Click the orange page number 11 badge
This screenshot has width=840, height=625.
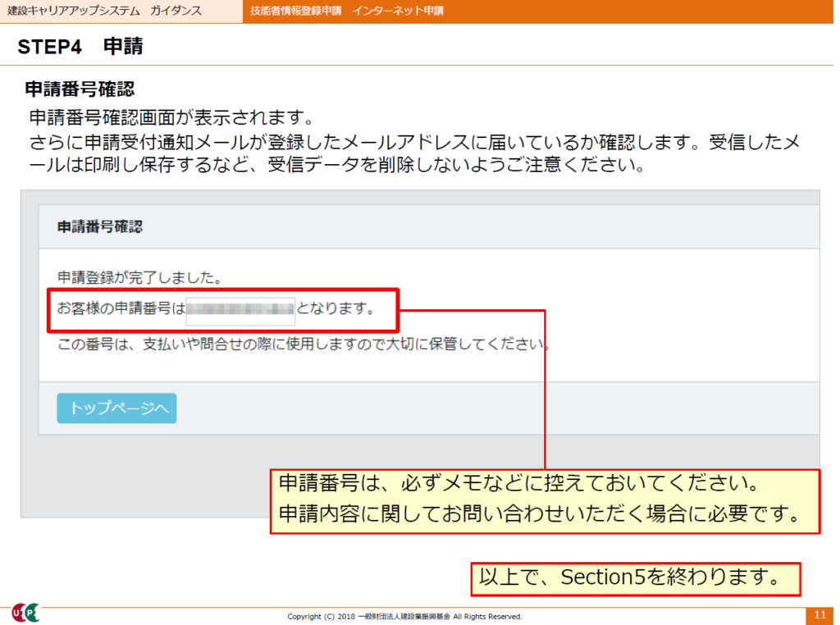point(819,615)
